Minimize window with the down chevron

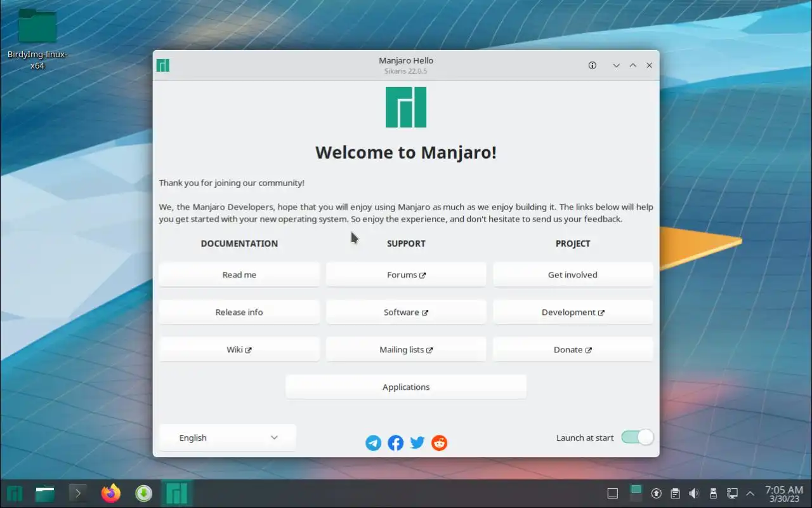click(616, 65)
